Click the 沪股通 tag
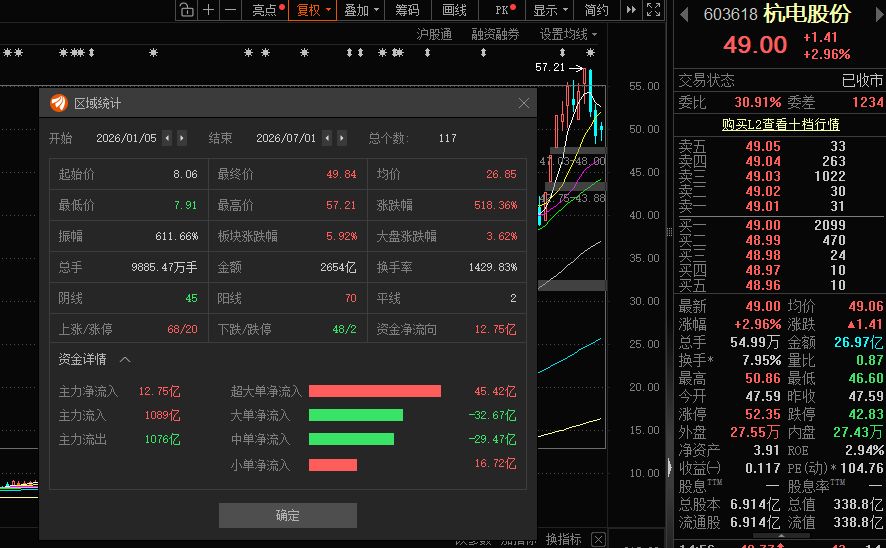The image size is (886, 548). point(434,34)
